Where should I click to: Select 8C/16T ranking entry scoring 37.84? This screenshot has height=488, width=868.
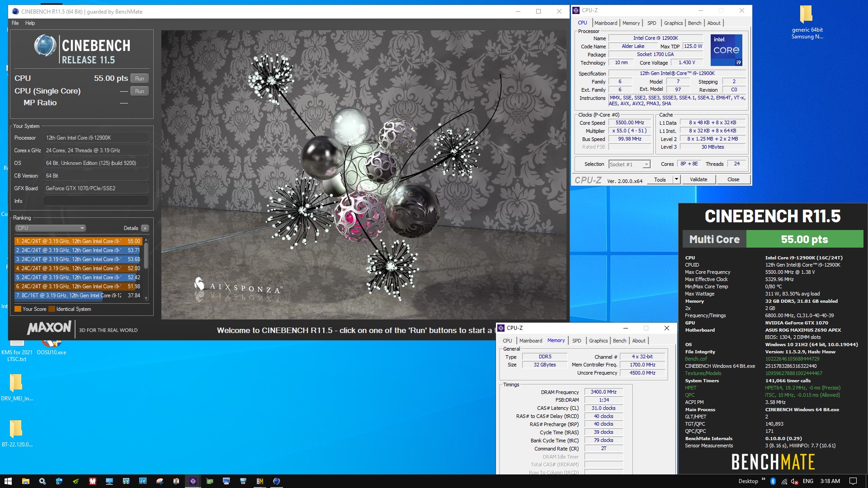point(78,296)
